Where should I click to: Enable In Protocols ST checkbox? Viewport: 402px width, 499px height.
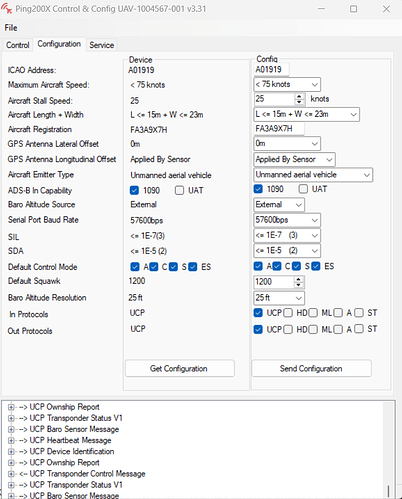pos(359,313)
